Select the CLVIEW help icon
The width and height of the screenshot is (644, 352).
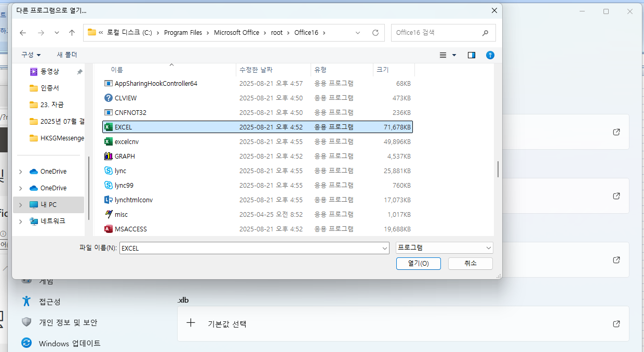(109, 98)
